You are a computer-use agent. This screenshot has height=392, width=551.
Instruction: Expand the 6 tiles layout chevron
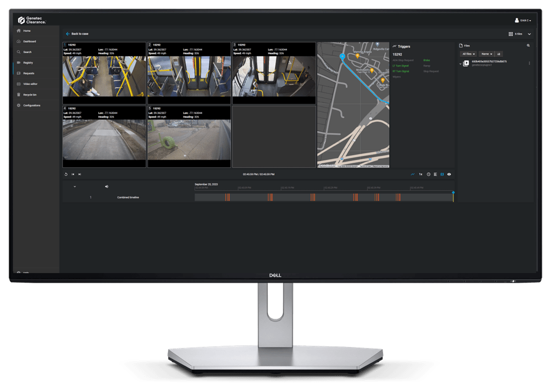point(529,34)
